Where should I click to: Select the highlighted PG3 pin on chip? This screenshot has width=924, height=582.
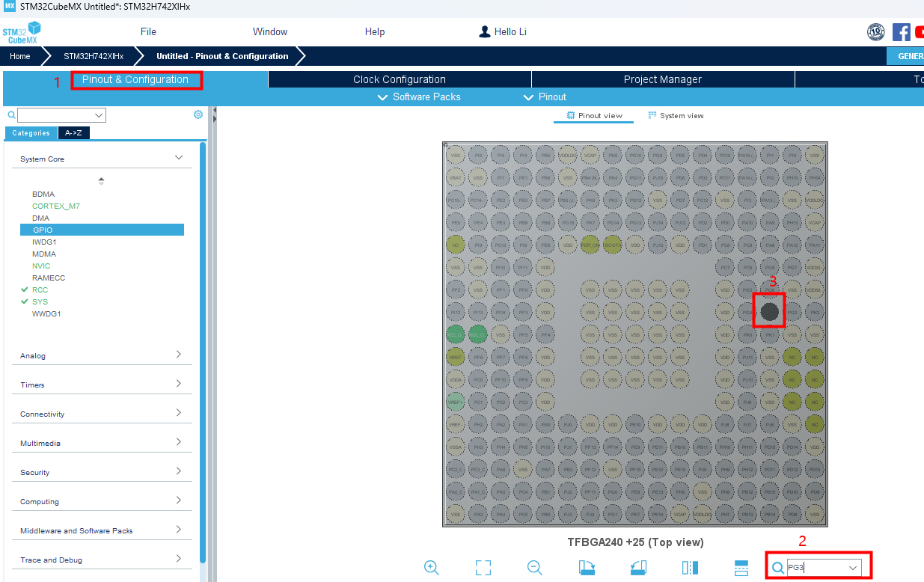[x=769, y=311]
